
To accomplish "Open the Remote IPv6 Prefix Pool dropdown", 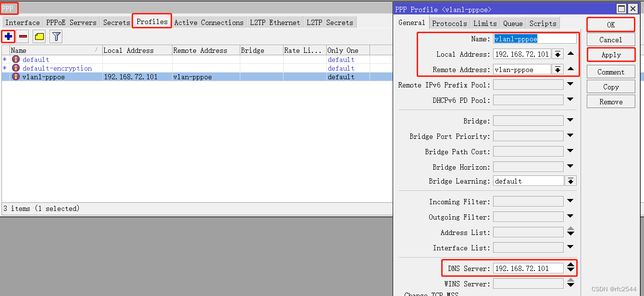I will 570,84.
